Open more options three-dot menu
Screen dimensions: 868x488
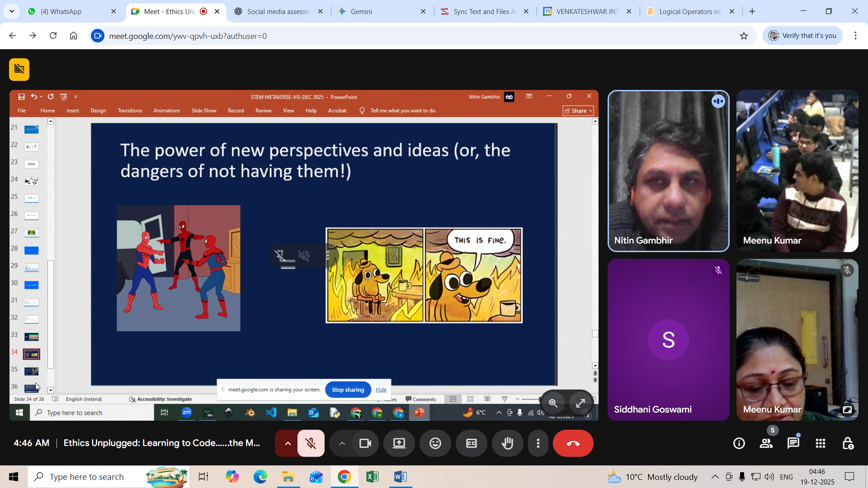click(538, 443)
